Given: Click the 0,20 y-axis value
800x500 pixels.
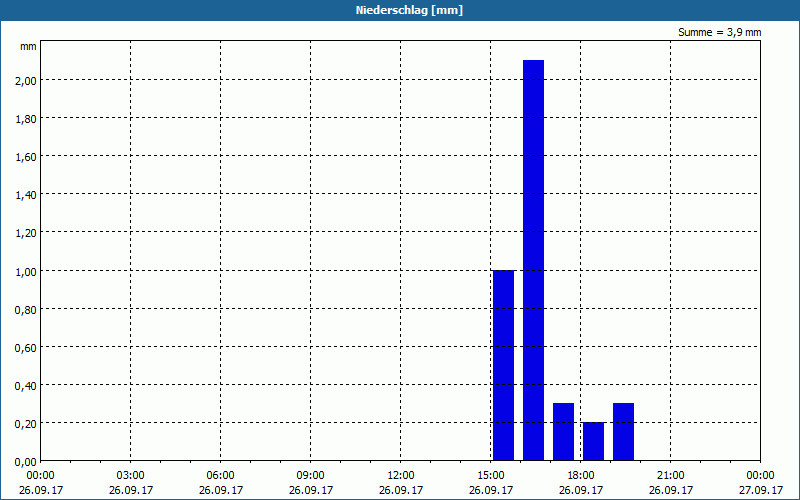Looking at the screenshot, I should pyautogui.click(x=26, y=423).
